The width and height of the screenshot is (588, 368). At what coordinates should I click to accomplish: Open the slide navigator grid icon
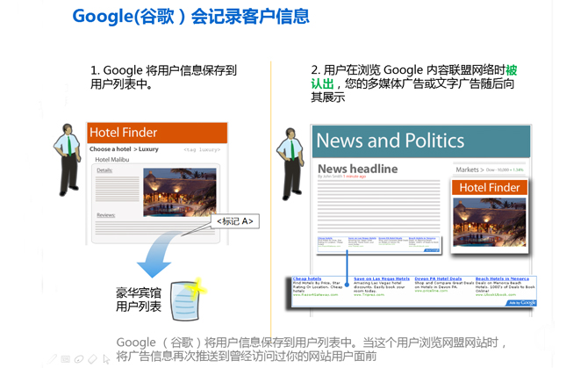[66, 359]
